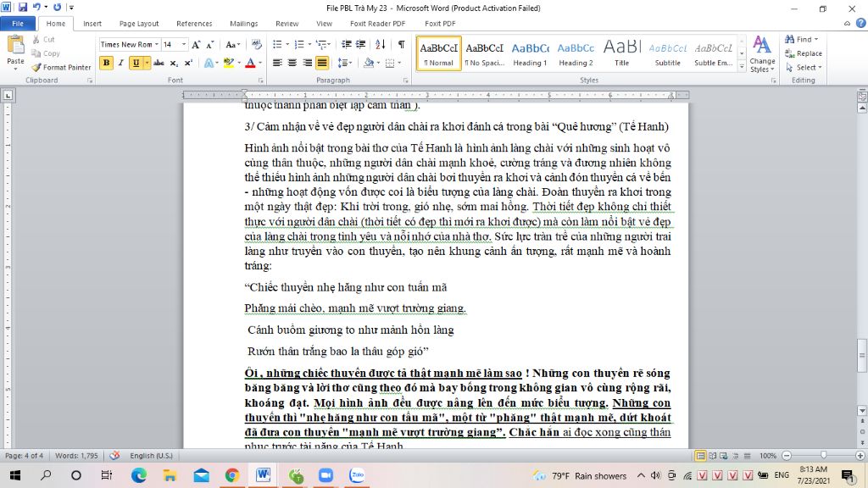
Task: Click the Paste icon
Action: (15, 46)
